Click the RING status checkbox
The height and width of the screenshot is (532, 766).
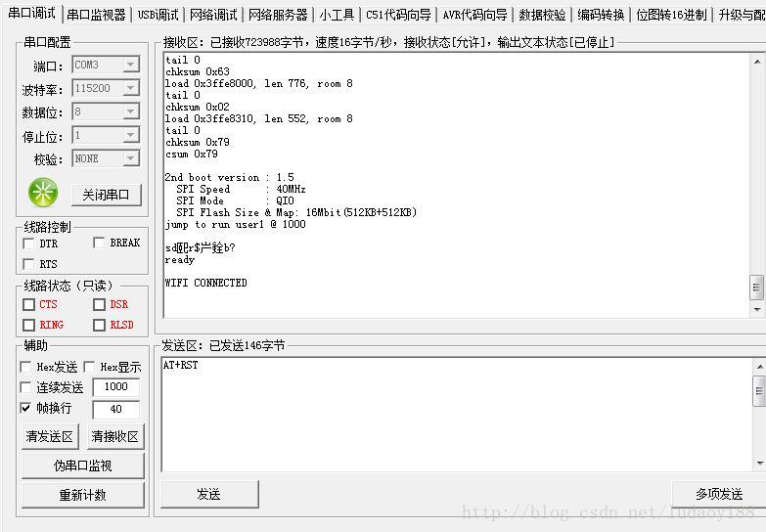[28, 325]
